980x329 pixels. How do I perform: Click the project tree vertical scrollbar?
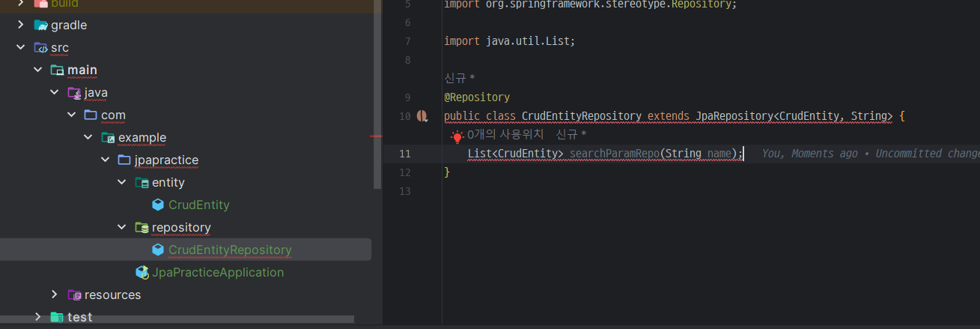(378, 94)
